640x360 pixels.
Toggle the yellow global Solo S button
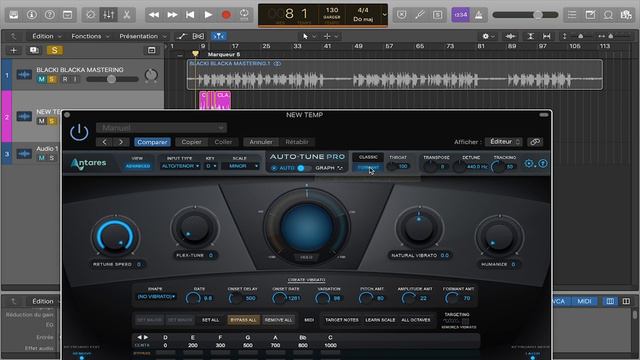[x=55, y=50]
